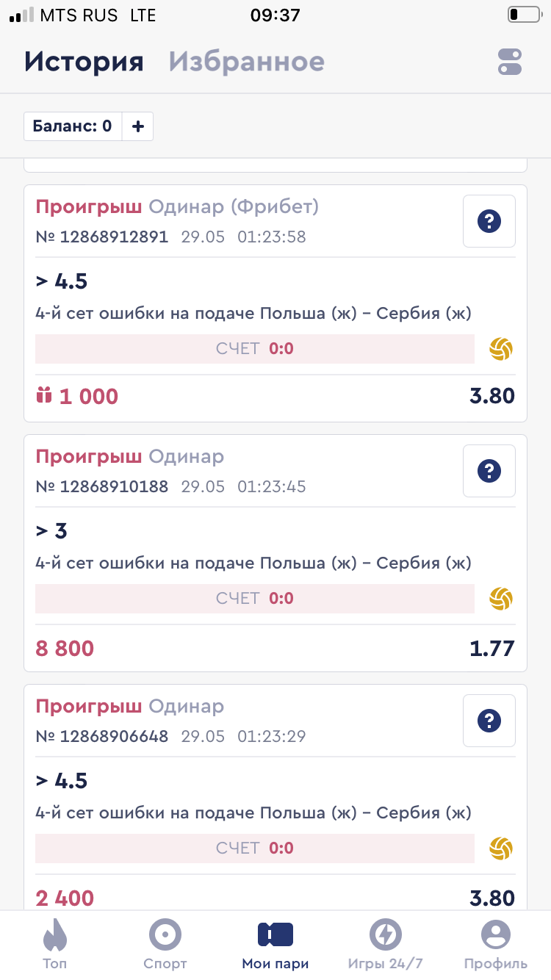Open the История tab
This screenshot has height=980, width=551.
click(84, 62)
